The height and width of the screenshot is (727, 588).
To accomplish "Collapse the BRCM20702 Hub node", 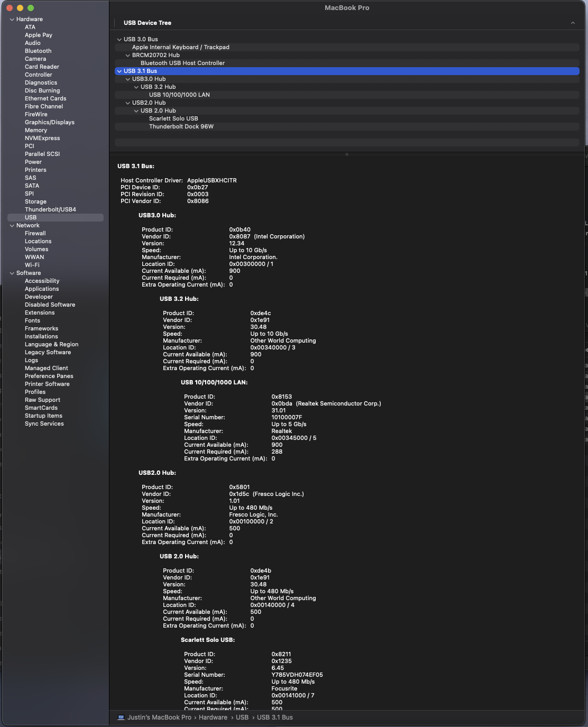I will [x=127, y=56].
